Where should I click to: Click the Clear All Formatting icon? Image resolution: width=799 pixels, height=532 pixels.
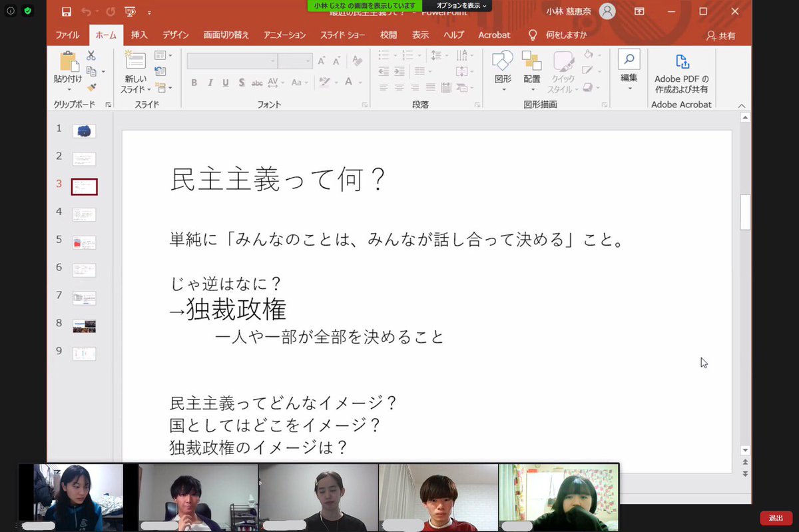tap(357, 61)
